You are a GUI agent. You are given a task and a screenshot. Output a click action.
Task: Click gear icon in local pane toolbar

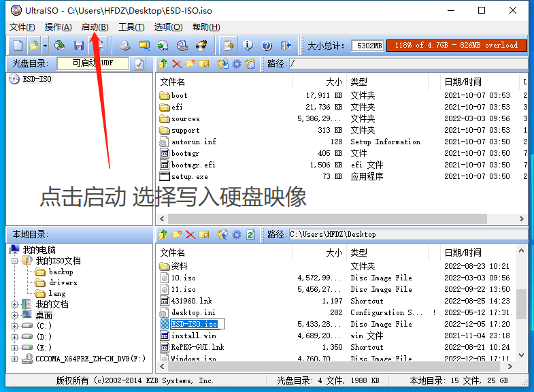237,235
